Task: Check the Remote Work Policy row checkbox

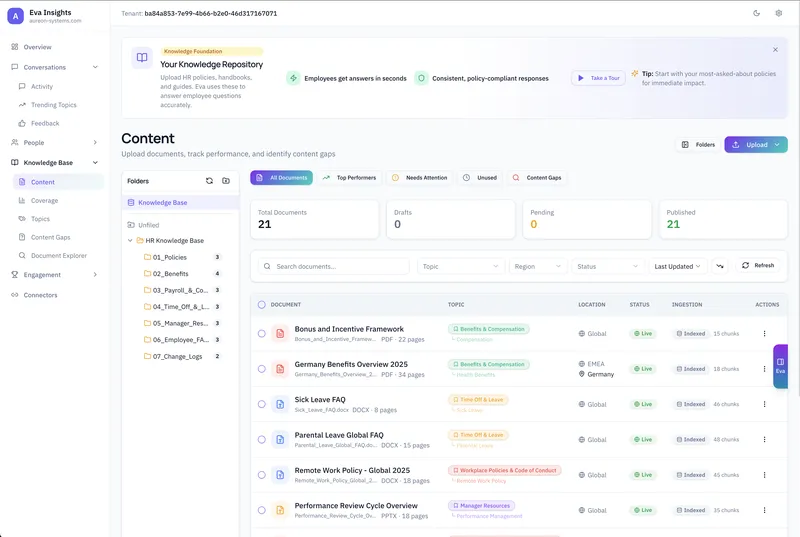Action: pyautogui.click(x=262, y=475)
